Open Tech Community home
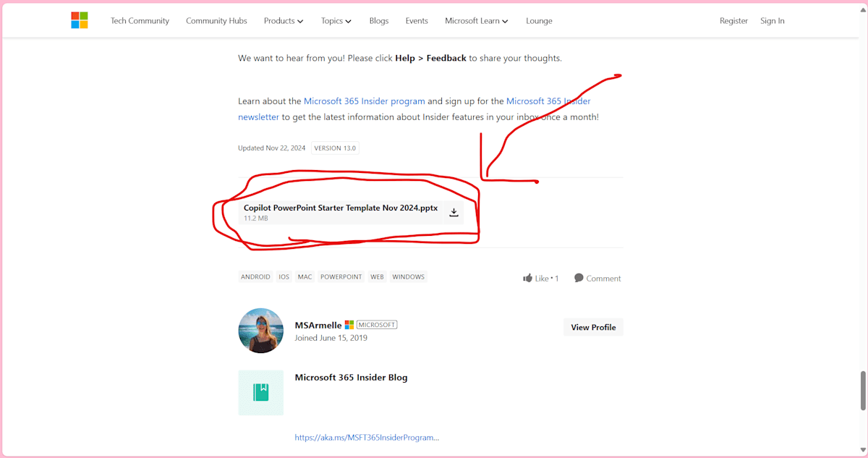The height and width of the screenshot is (458, 868). coord(140,21)
